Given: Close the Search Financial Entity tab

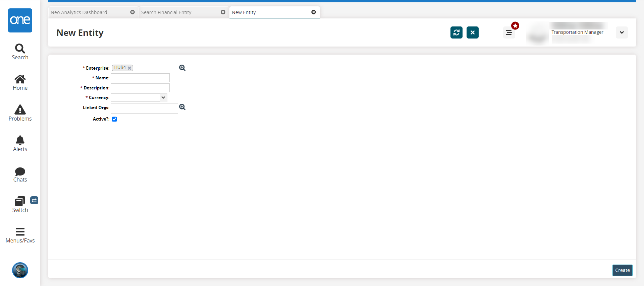Looking at the screenshot, I should point(223,12).
